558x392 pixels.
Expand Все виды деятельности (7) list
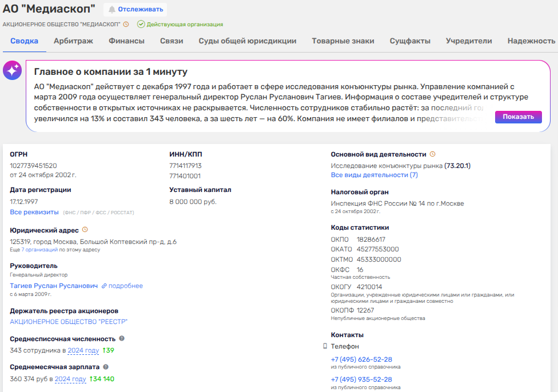click(x=374, y=175)
